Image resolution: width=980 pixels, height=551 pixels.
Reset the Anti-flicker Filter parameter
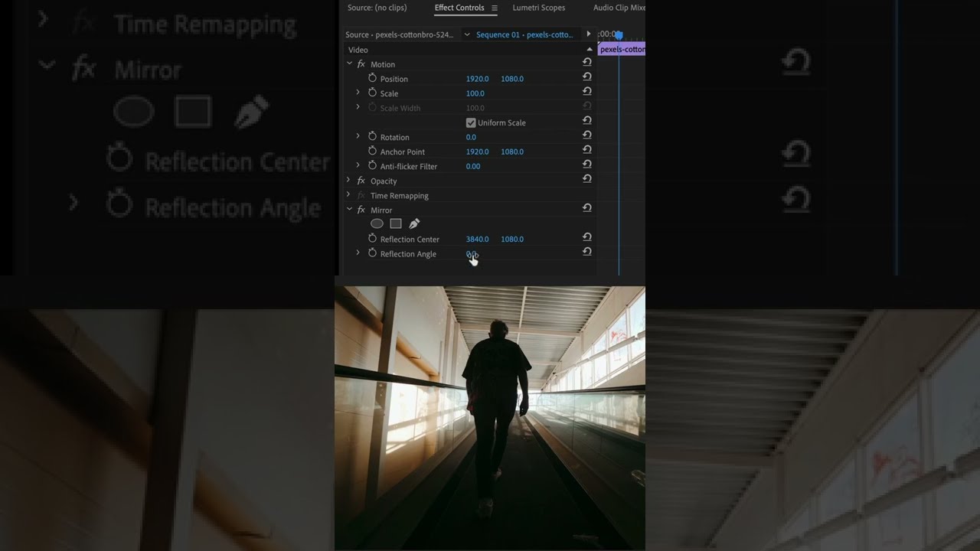(x=587, y=164)
